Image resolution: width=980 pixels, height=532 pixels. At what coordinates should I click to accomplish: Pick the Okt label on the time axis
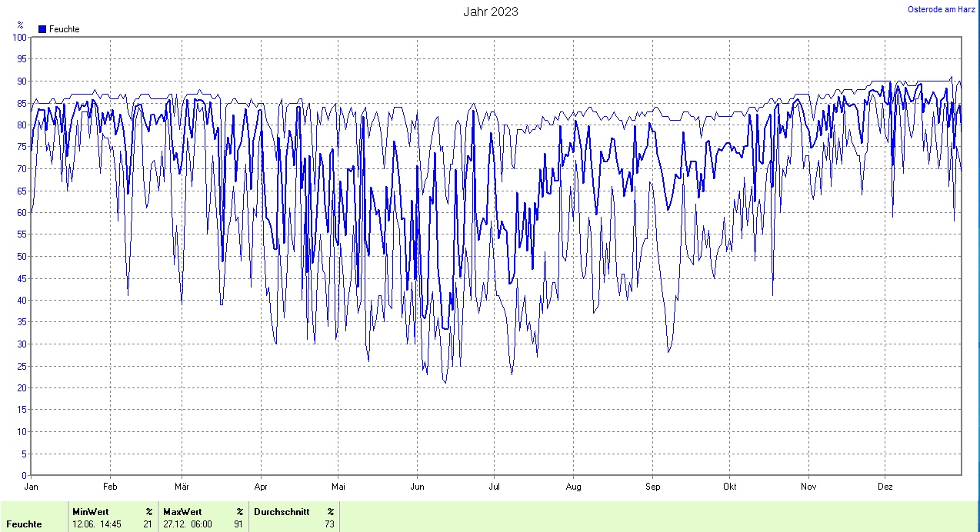click(730, 486)
